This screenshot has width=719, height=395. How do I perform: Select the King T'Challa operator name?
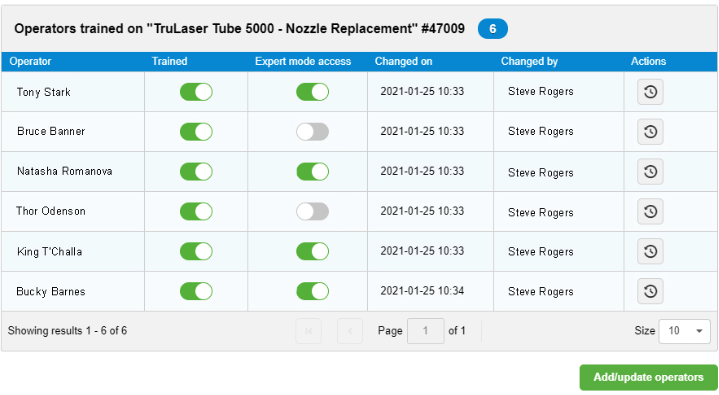[x=50, y=251]
